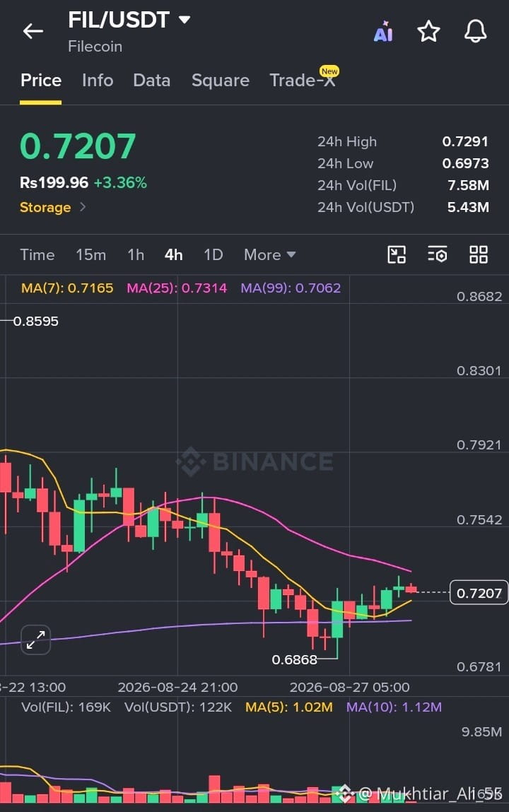Switch to the Data tab
This screenshot has width=509, height=812.
152,81
